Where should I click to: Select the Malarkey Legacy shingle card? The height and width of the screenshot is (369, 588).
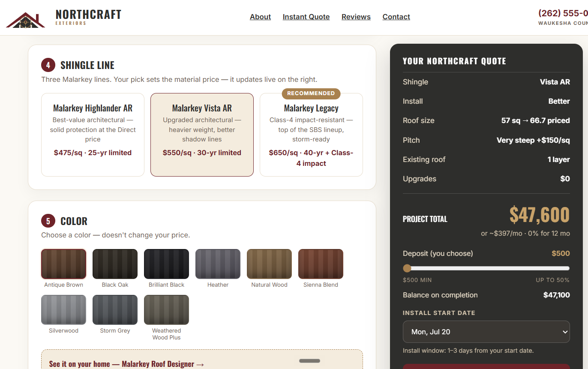[311, 135]
